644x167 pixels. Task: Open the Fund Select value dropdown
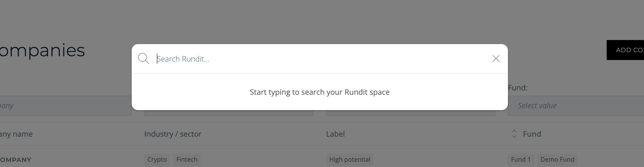tap(576, 106)
